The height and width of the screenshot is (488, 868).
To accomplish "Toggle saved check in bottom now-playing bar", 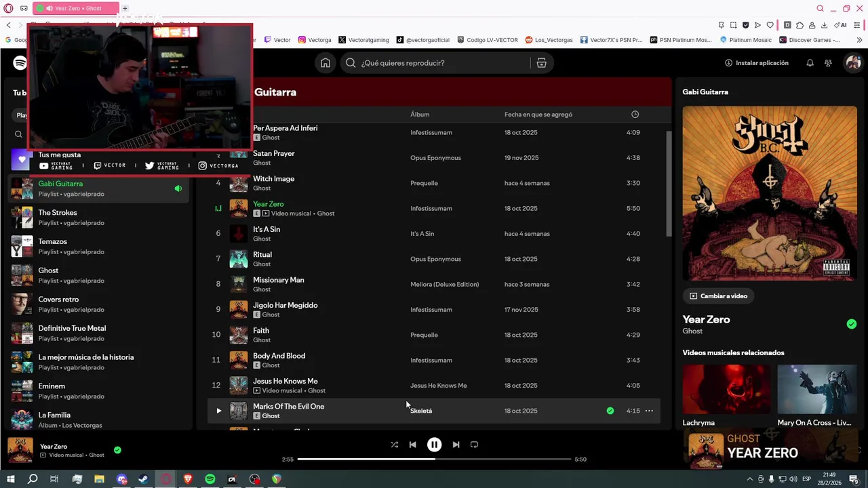I will (x=117, y=450).
